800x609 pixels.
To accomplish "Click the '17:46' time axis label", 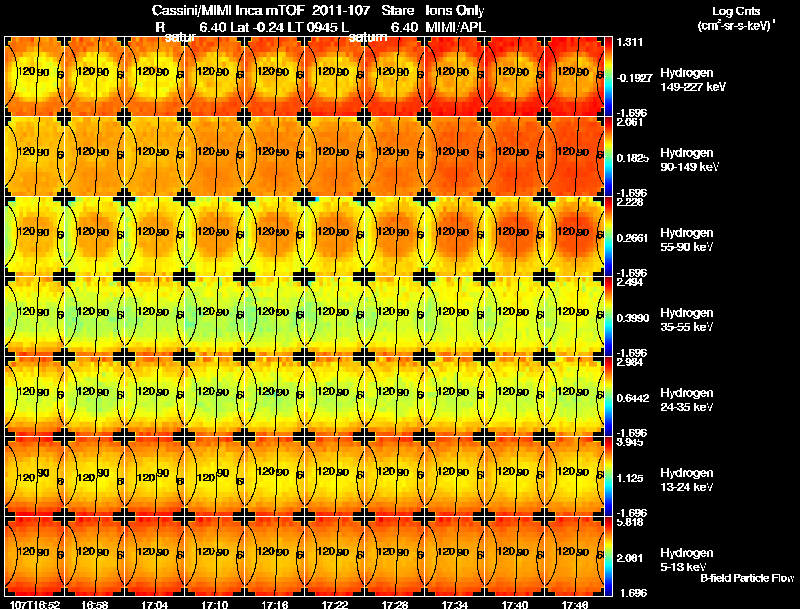I will tap(575, 604).
